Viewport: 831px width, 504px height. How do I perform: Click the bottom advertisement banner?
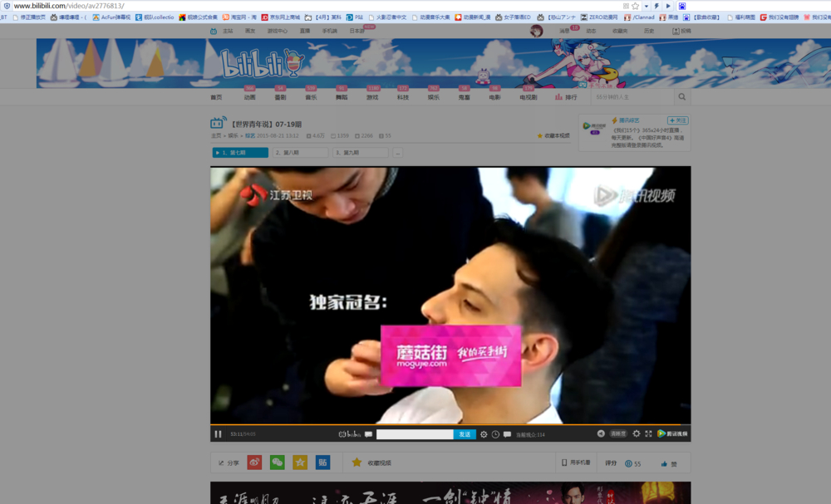[450, 492]
